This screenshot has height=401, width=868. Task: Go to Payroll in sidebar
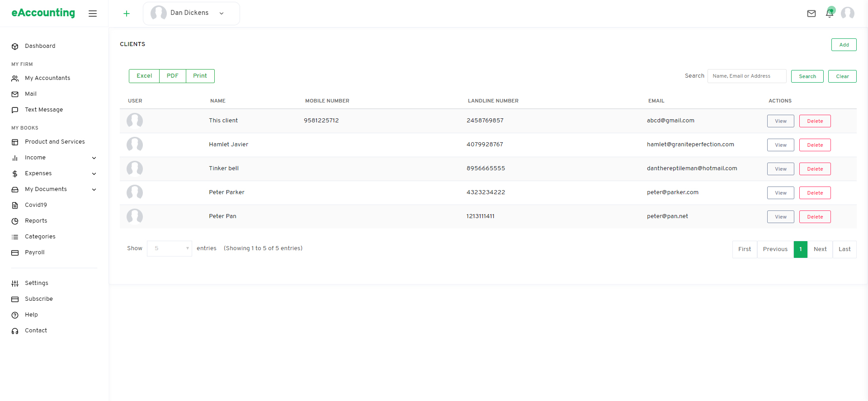pyautogui.click(x=34, y=252)
